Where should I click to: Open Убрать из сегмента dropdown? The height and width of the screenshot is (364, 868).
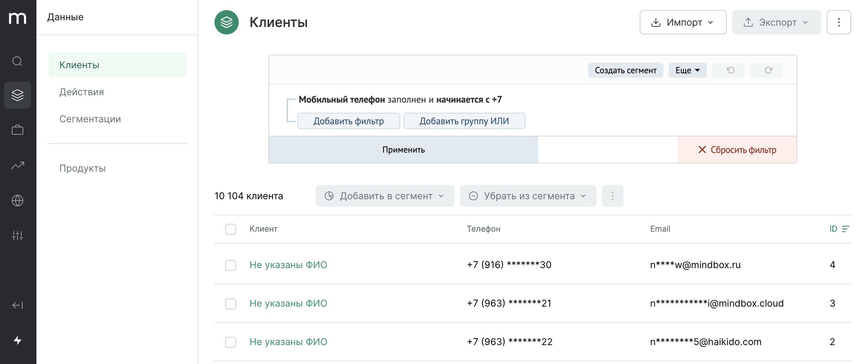pyautogui.click(x=528, y=196)
